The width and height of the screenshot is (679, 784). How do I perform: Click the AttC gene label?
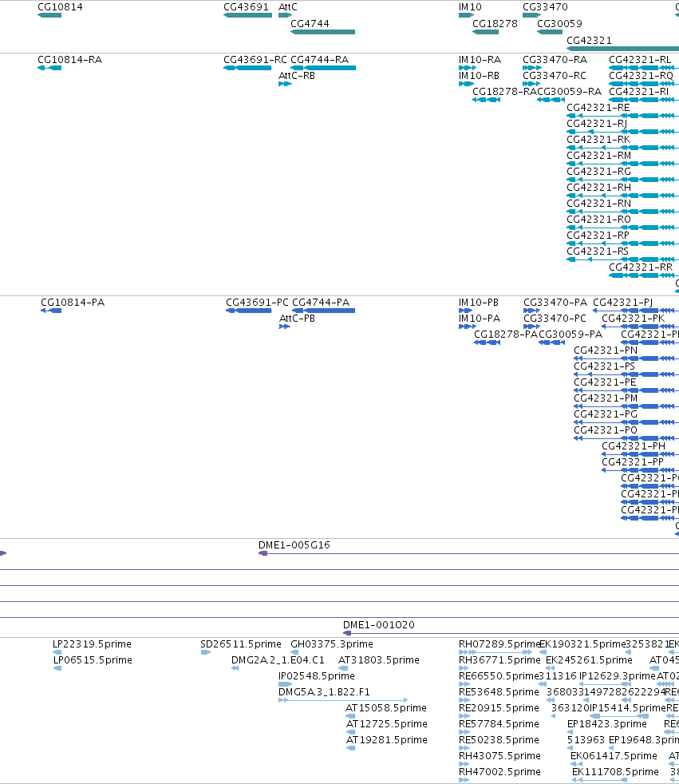(x=288, y=7)
